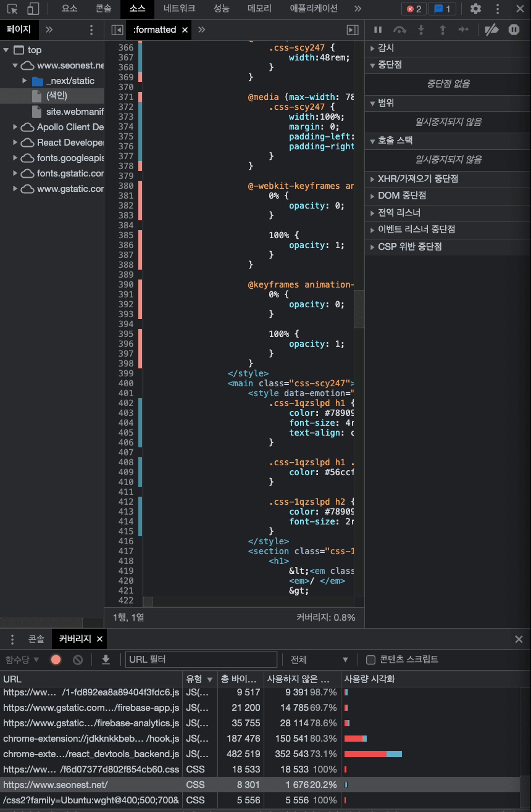This screenshot has height=812, width=531.
Task: Hide the navigator sidebar icon
Action: pyautogui.click(x=117, y=30)
